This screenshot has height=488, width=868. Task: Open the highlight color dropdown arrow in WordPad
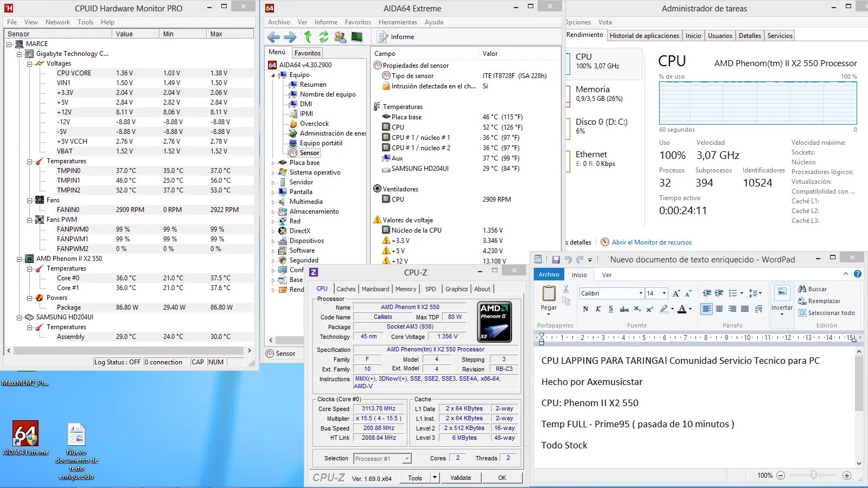672,309
